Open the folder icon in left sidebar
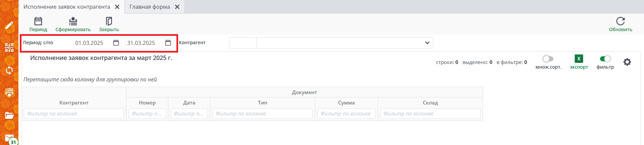644x145 pixels. point(9,116)
